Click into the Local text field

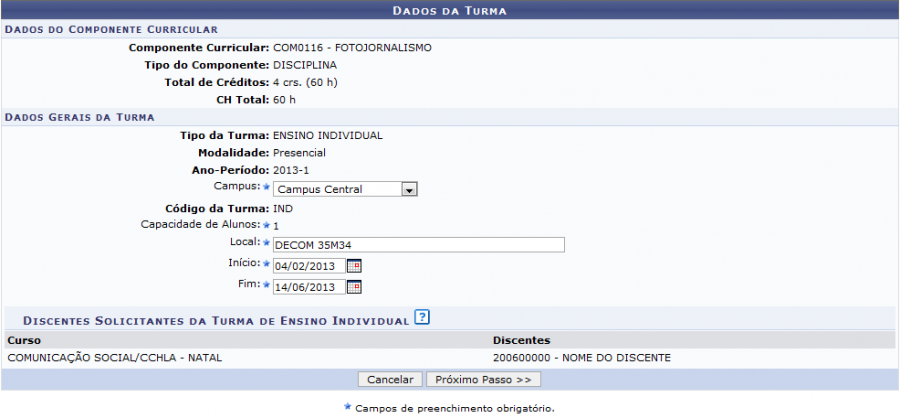click(x=418, y=245)
